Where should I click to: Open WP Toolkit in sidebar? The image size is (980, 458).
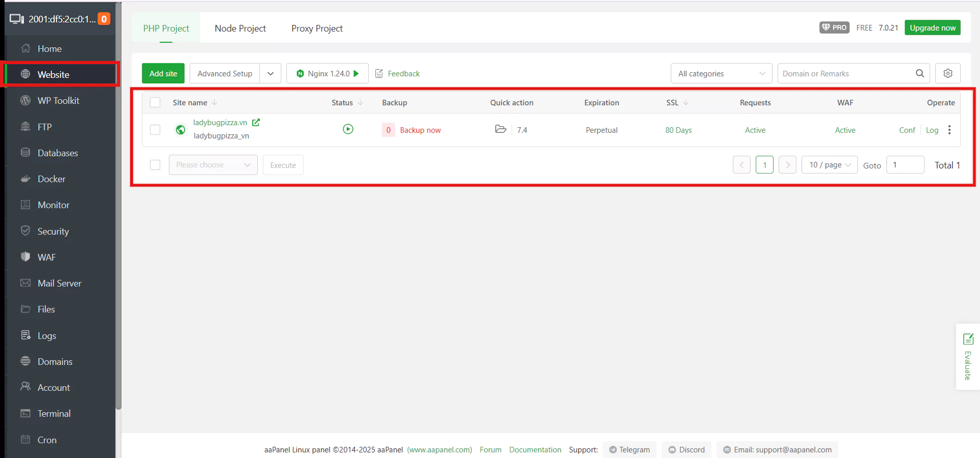click(60, 101)
